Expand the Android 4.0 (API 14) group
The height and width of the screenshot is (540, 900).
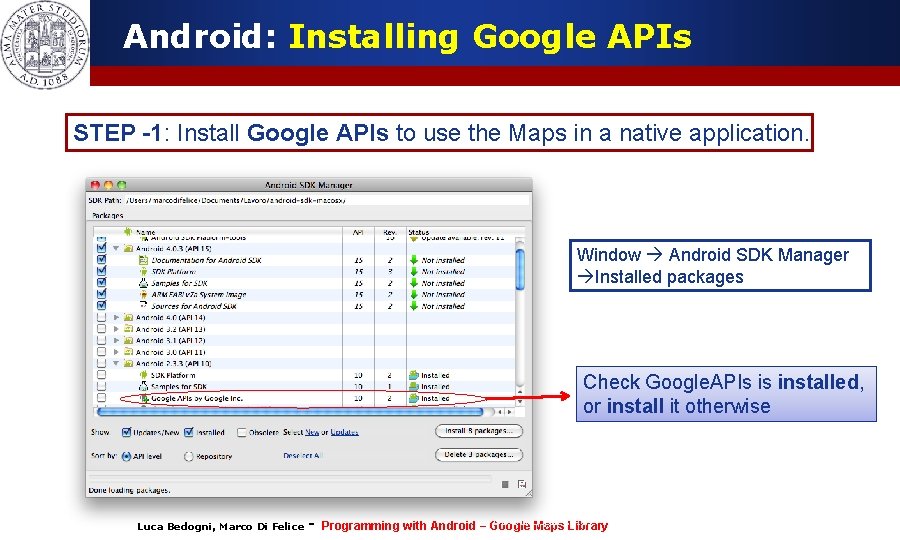(116, 317)
